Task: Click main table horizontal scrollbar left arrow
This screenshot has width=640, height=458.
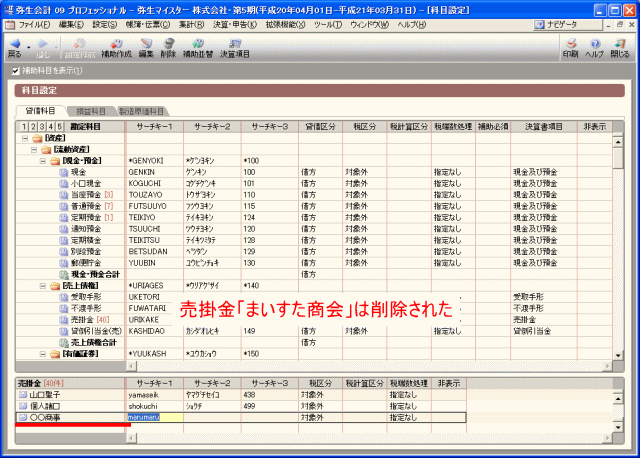Action: pyautogui.click(x=131, y=366)
